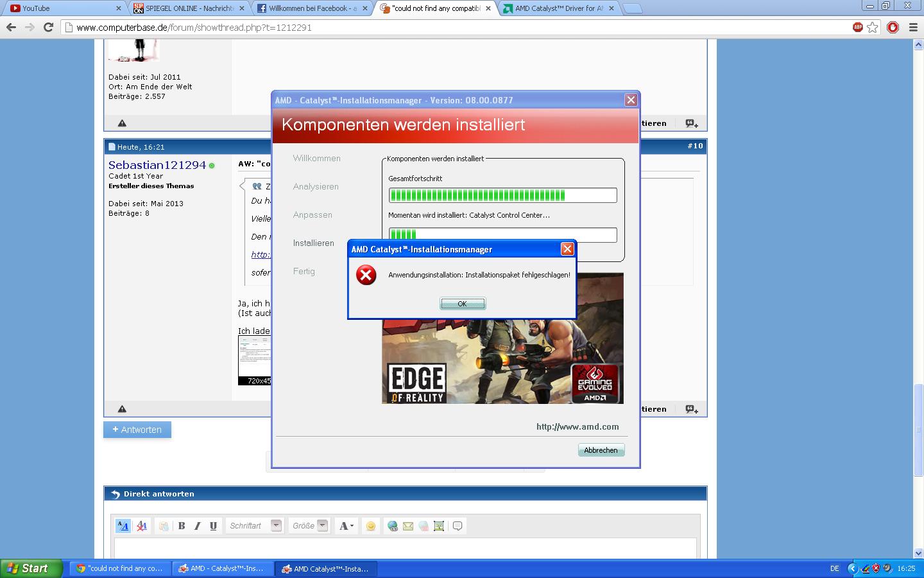Toggle bold formatting in the reply editor
924x578 pixels.
point(182,525)
